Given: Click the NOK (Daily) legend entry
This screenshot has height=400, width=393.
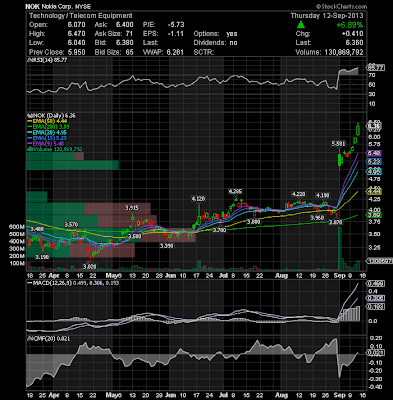Looking at the screenshot, I should pos(51,116).
